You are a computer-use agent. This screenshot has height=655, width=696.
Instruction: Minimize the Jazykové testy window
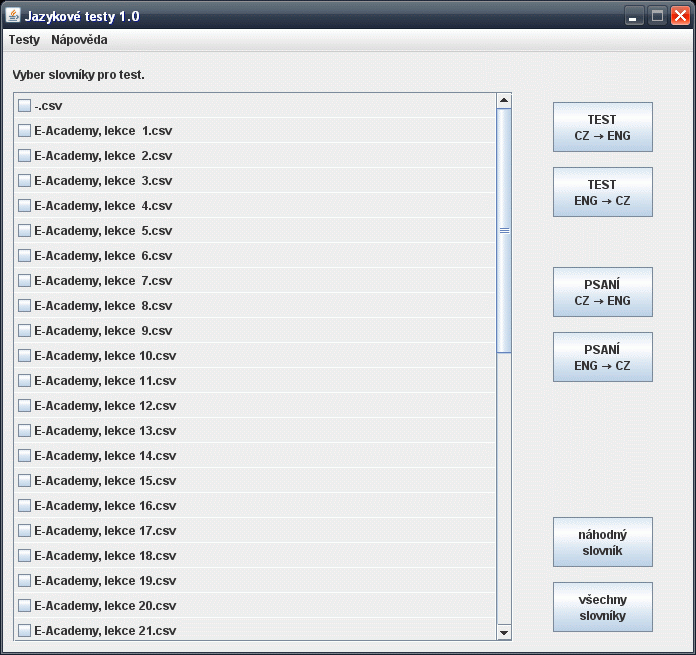point(633,16)
